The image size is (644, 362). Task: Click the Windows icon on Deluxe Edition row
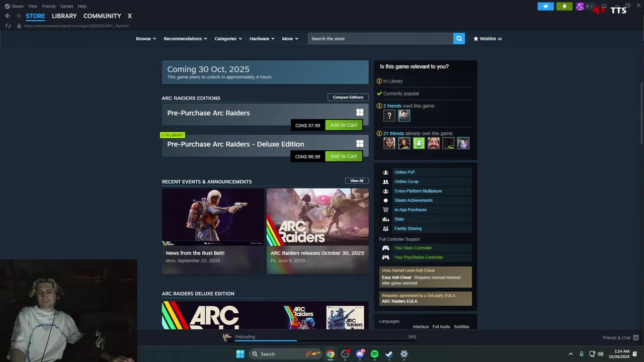click(x=360, y=144)
